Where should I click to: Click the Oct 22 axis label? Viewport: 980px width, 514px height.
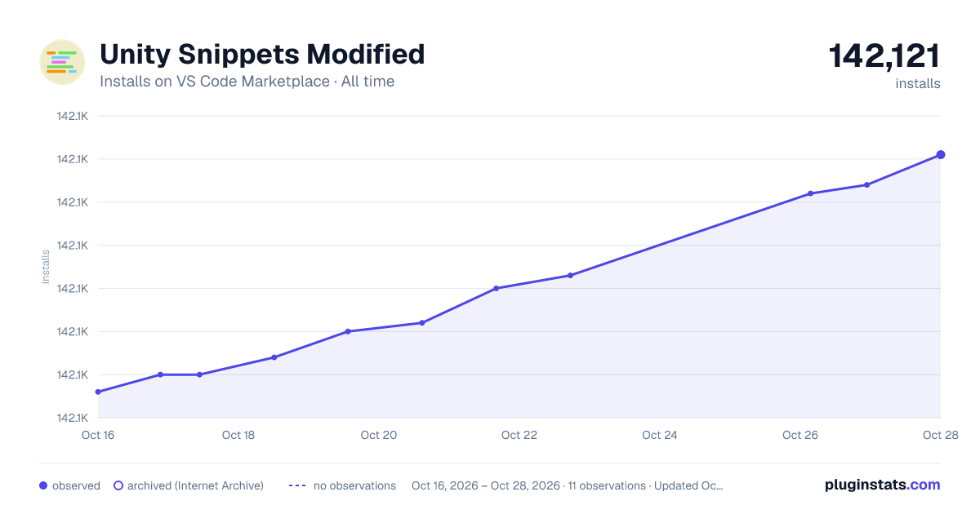click(519, 435)
